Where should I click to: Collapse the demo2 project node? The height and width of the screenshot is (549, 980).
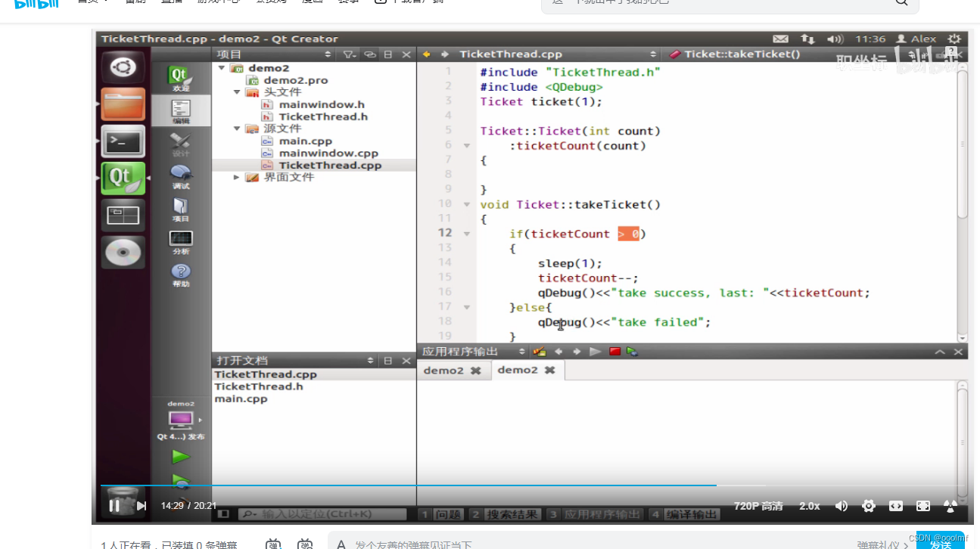(x=222, y=68)
